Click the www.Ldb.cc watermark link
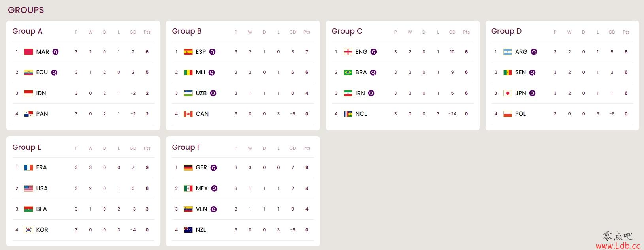This screenshot has width=644, height=250. [x=618, y=246]
